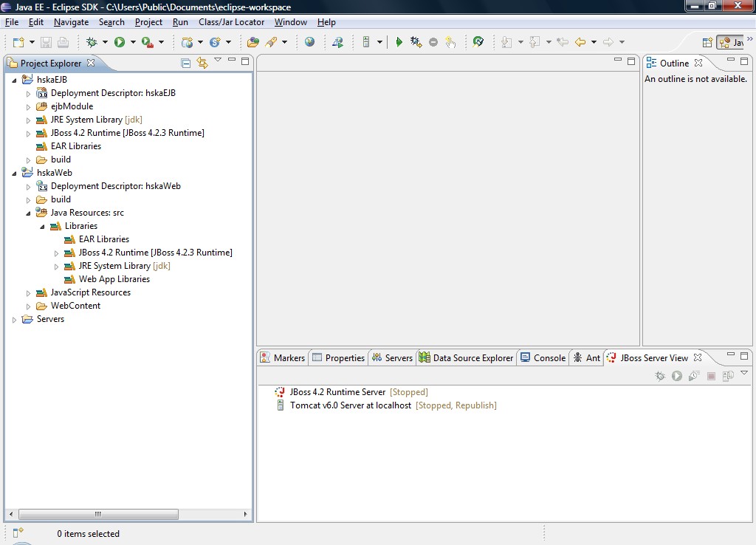Switch to the Markers tab
The height and width of the screenshot is (545, 756).
click(x=283, y=358)
